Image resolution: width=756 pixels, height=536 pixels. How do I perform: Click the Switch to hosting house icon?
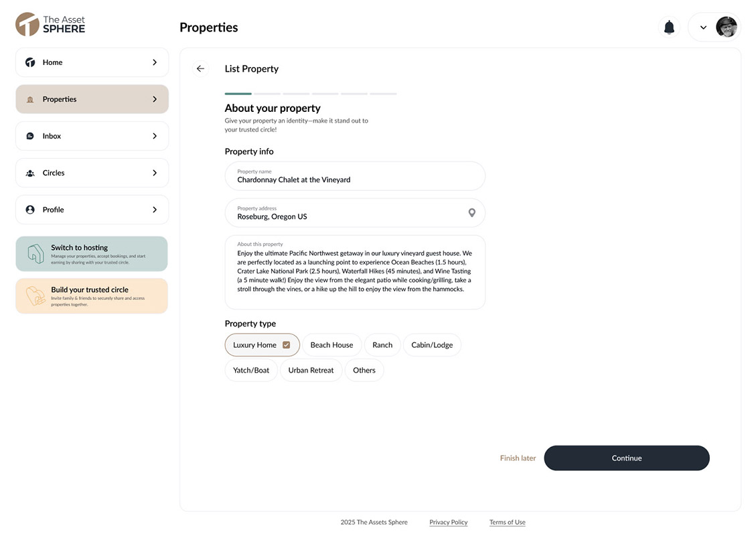[x=35, y=253]
